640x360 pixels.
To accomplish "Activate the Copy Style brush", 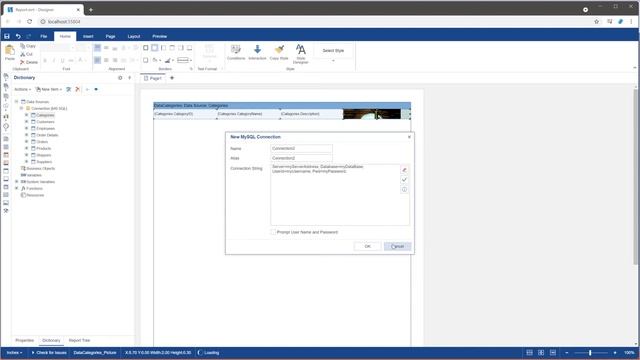I will tap(279, 53).
